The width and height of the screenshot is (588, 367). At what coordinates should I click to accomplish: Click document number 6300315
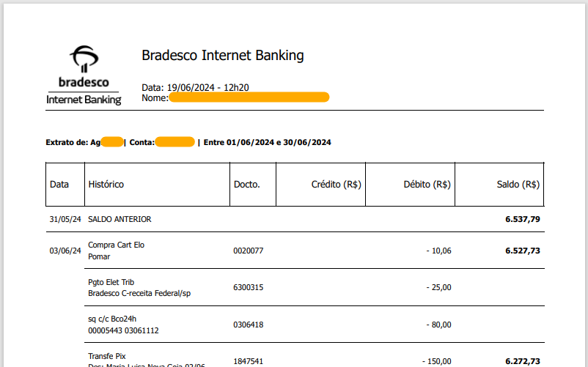248,287
